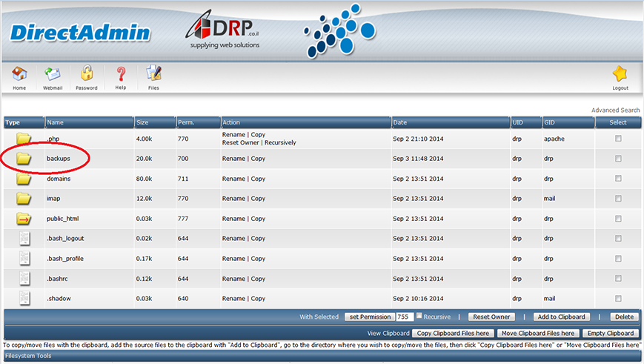Enable the Recursive checkbox
This screenshot has height=364, width=644.
point(419,317)
